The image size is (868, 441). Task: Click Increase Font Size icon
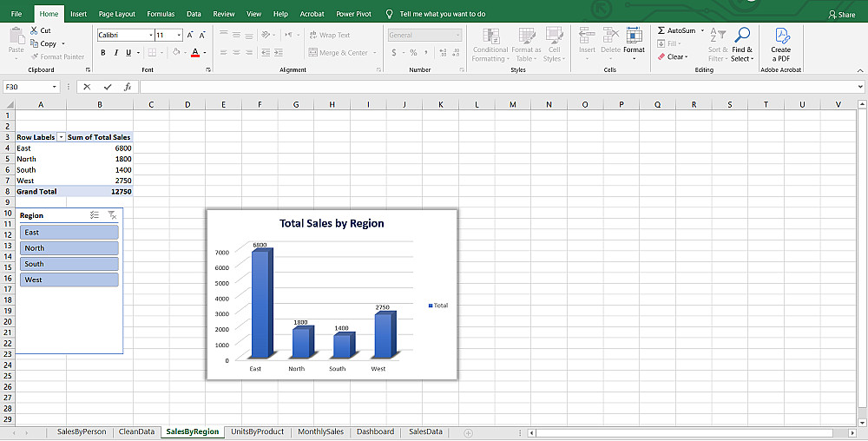point(191,36)
